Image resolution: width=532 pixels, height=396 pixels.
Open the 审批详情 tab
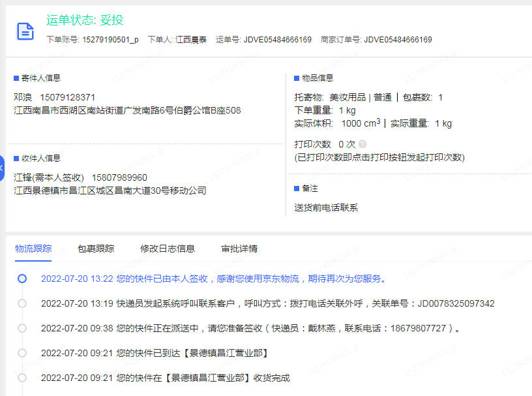239,249
